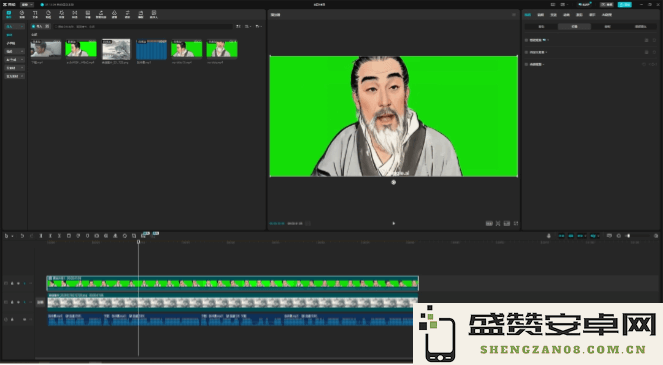
Task: Open the Captions icon in the top toolbar
Action: click(88, 14)
